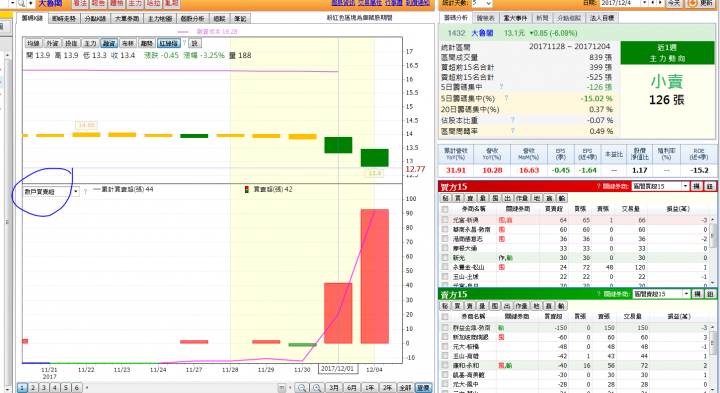The height and width of the screenshot is (393, 720).
Task: Switch to the 主力地圖 tab
Action: (159, 19)
